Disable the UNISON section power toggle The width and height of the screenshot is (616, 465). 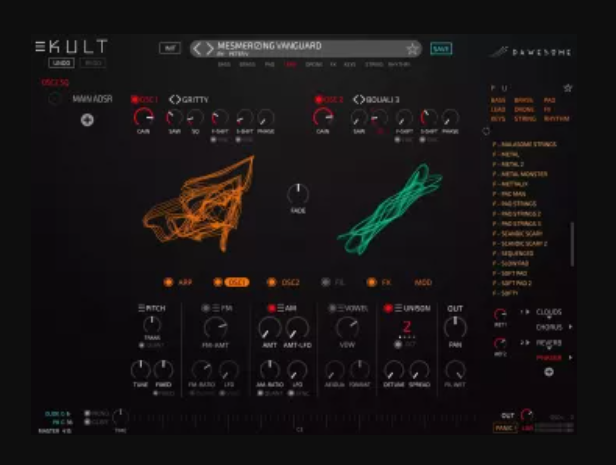coord(388,308)
